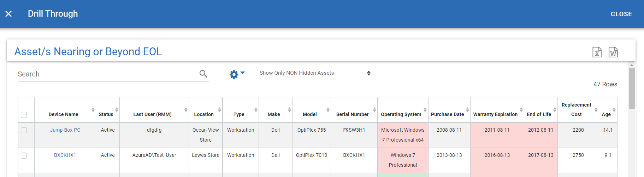This screenshot has height=177, width=644.
Task: Click the CLOSE button
Action: 621,14
